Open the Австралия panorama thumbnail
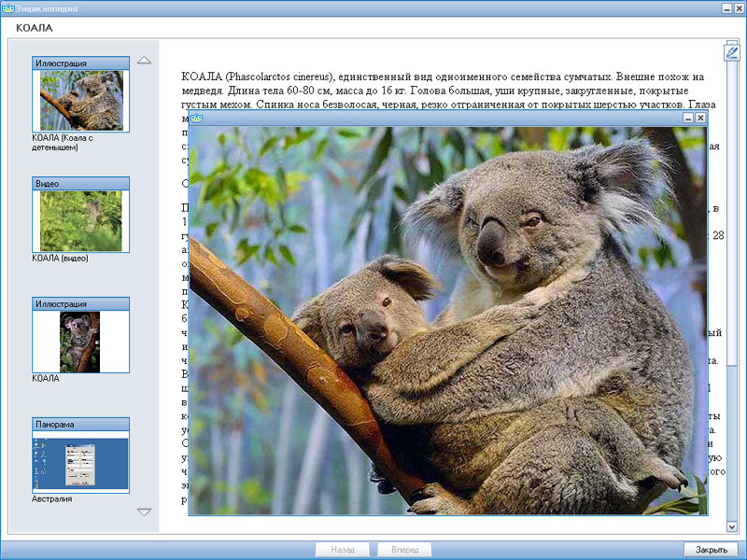The image size is (747, 560). coord(81,462)
